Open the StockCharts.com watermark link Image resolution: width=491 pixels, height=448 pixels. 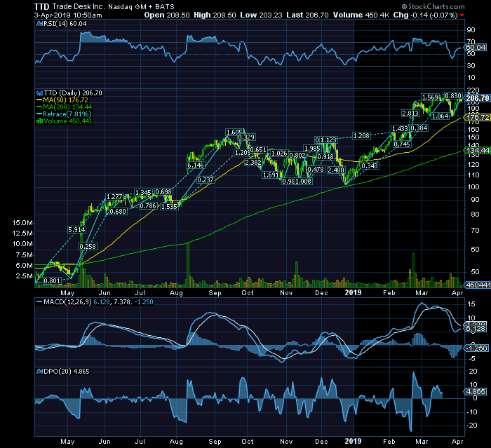coord(433,6)
